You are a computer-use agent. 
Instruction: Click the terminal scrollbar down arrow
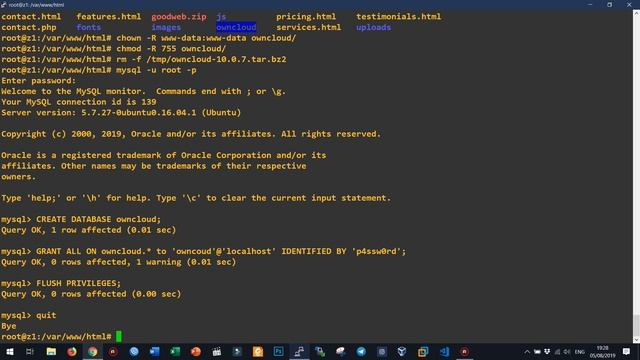click(x=636, y=340)
